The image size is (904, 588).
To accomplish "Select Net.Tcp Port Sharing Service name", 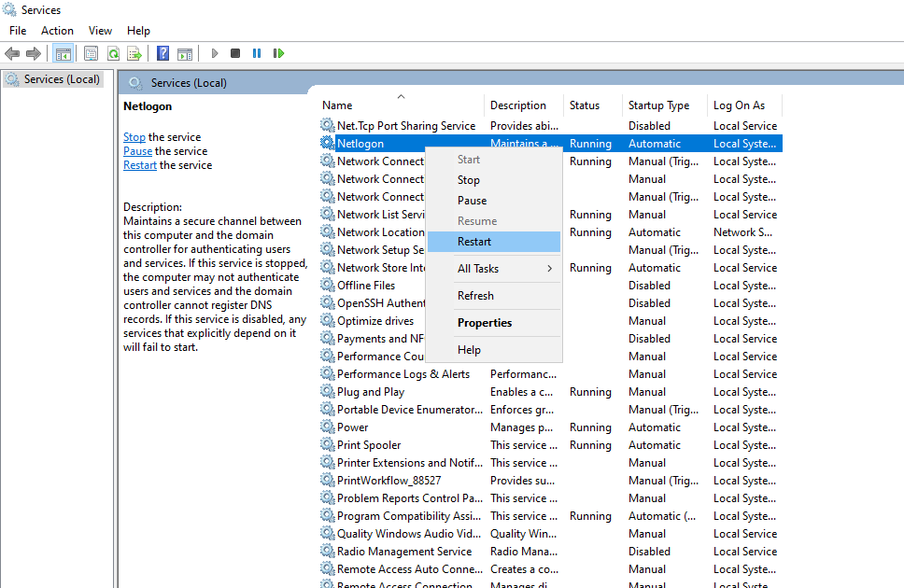I will (x=406, y=126).
